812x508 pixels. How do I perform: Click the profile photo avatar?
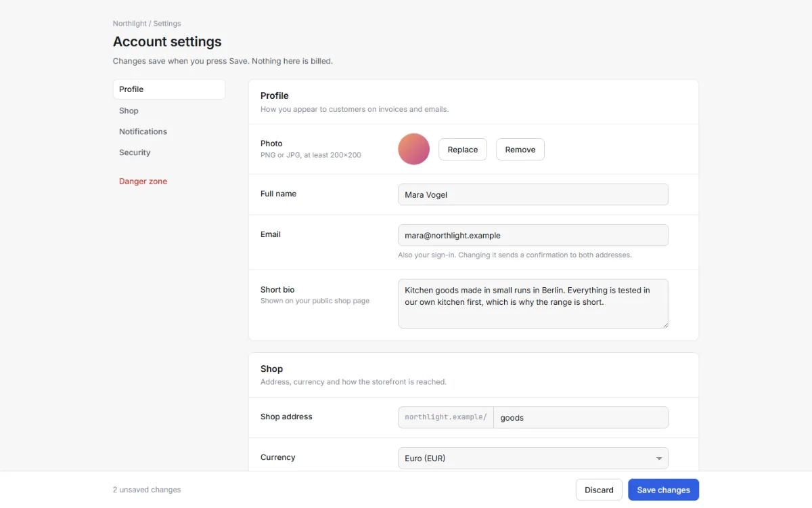414,149
